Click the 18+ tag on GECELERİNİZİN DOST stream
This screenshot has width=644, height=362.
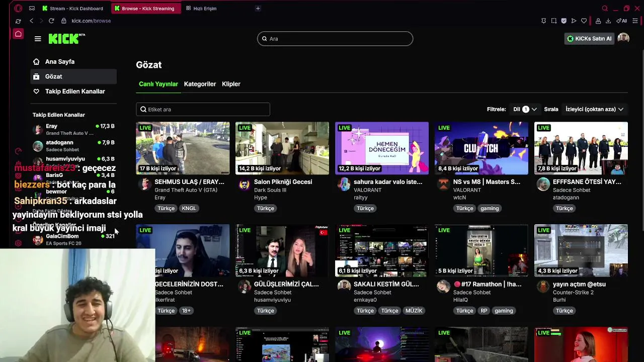tap(186, 311)
